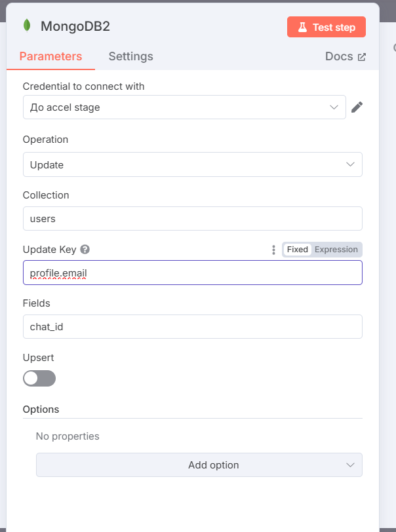This screenshot has width=396, height=532.
Task: Switch Update Key to Expression mode
Action: [x=336, y=250]
